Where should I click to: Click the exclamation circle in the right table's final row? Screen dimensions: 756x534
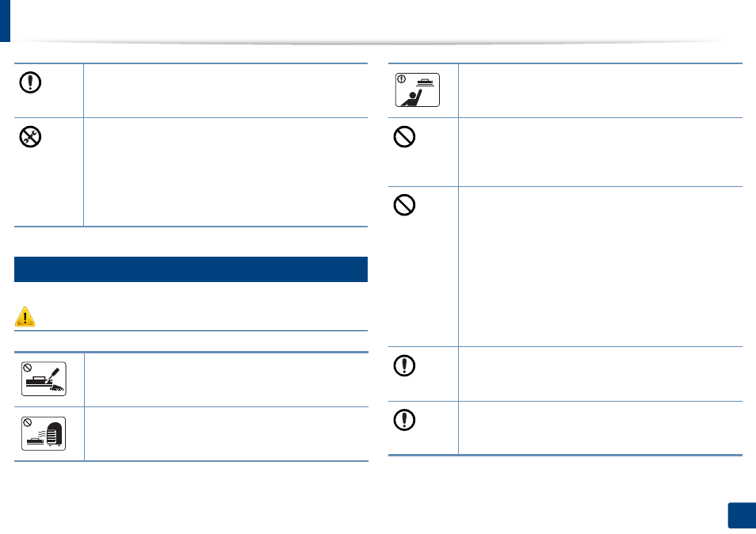coord(404,420)
